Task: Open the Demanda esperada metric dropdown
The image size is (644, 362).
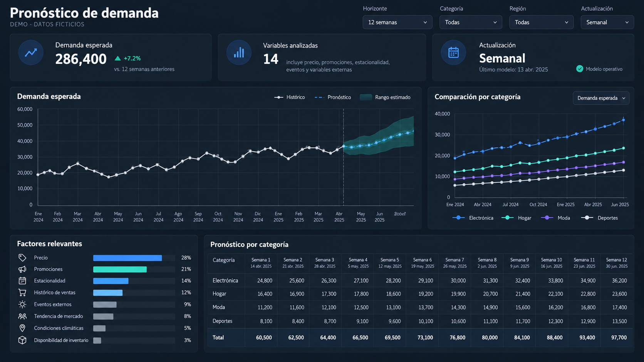Action: [x=601, y=98]
